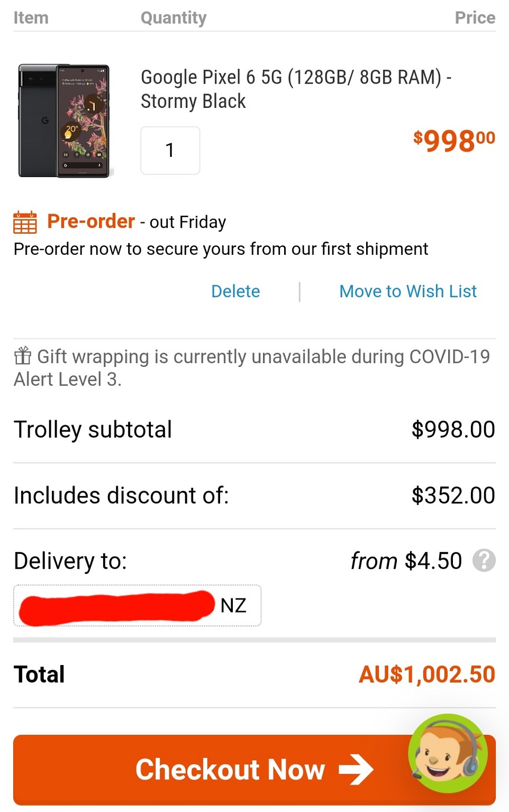Move the Pixel 6 to Wish List
This screenshot has width=509, height=812.
[408, 291]
